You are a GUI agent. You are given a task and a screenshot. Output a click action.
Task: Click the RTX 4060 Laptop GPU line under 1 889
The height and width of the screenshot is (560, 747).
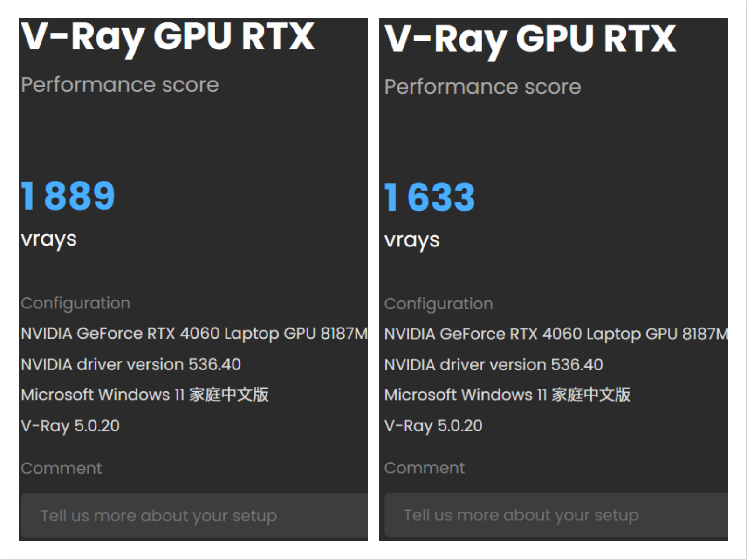pos(194,334)
